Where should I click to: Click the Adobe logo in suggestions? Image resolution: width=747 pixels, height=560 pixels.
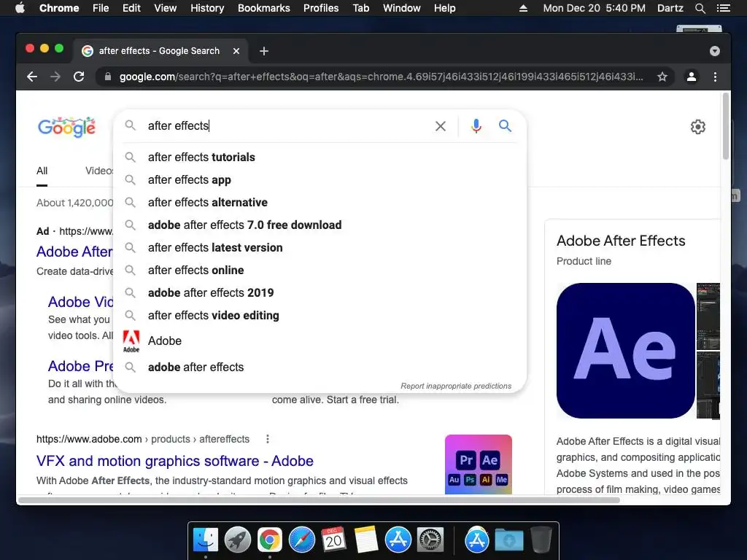click(131, 341)
